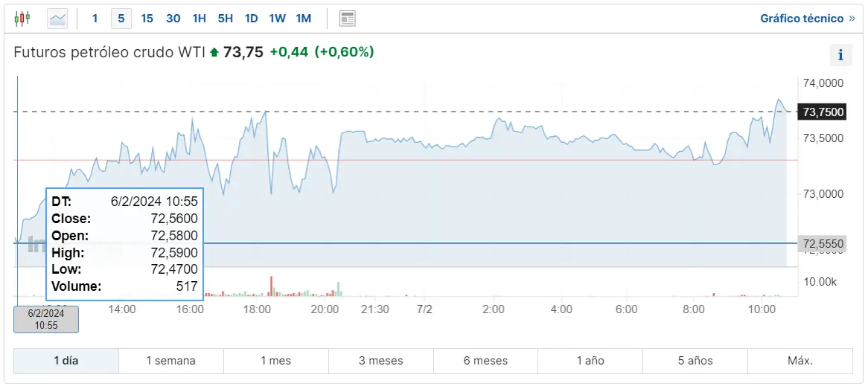Viewport: 868px width, 389px height.
Task: Open the 1 semana range tab
Action: pos(170,361)
